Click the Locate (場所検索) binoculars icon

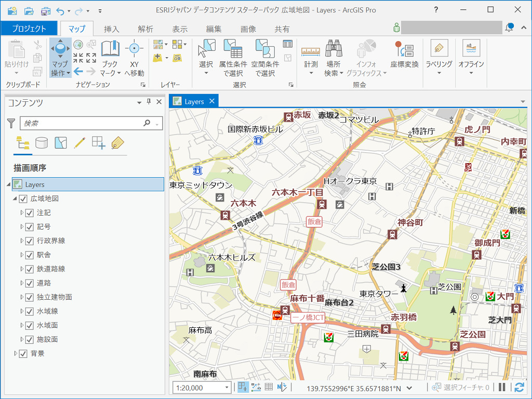(333, 49)
